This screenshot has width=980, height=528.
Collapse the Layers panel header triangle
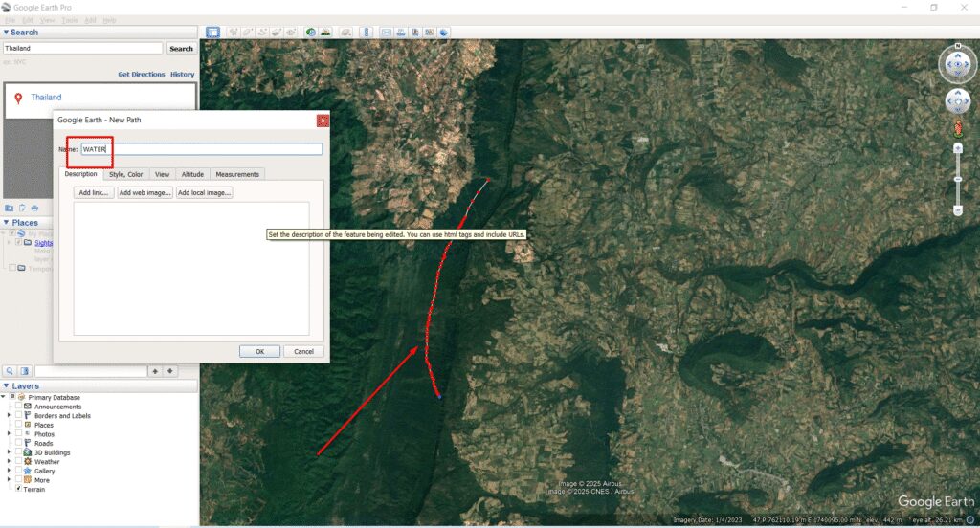click(7, 386)
